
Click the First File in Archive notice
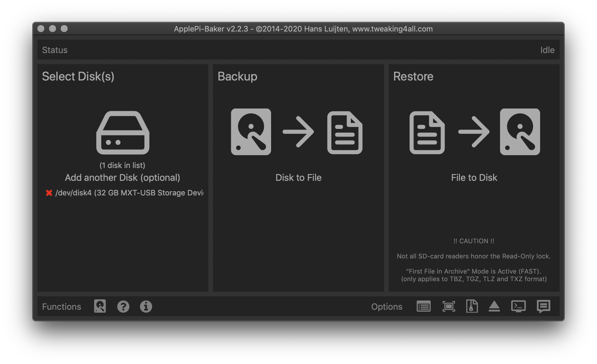point(474,275)
